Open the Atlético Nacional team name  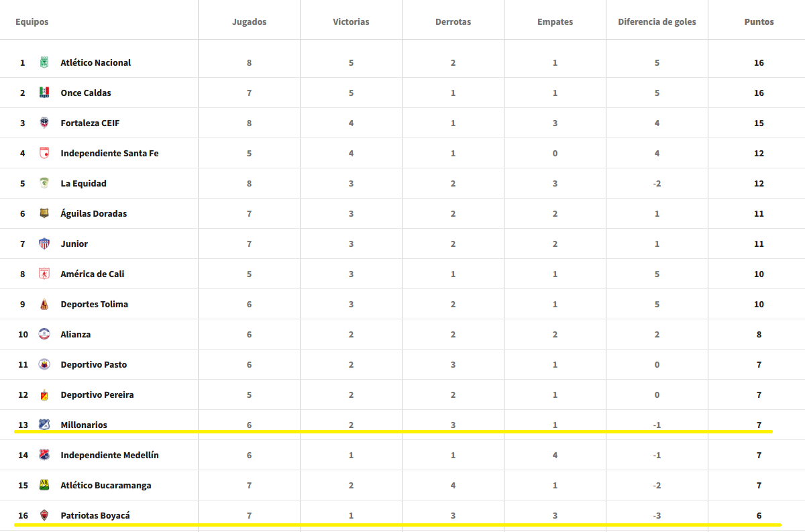point(96,62)
